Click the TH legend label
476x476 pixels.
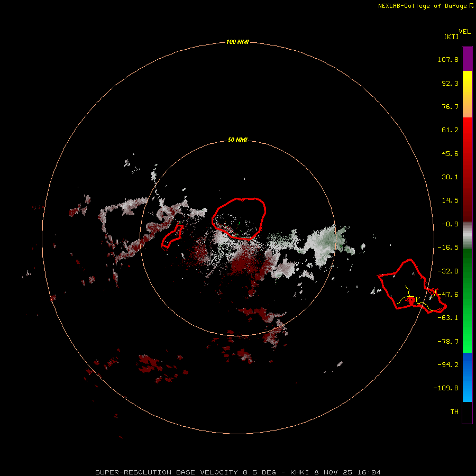(x=454, y=412)
